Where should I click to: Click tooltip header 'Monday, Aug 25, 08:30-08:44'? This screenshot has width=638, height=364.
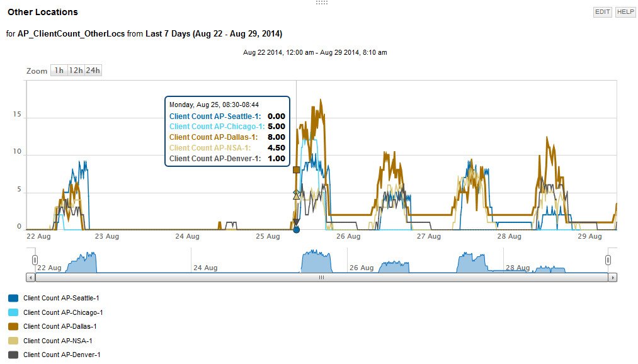coord(214,105)
